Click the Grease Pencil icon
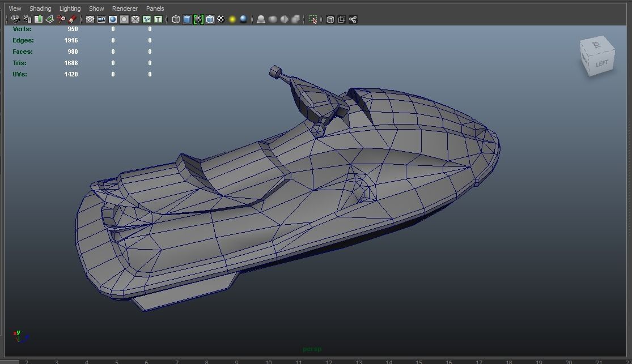 point(72,19)
